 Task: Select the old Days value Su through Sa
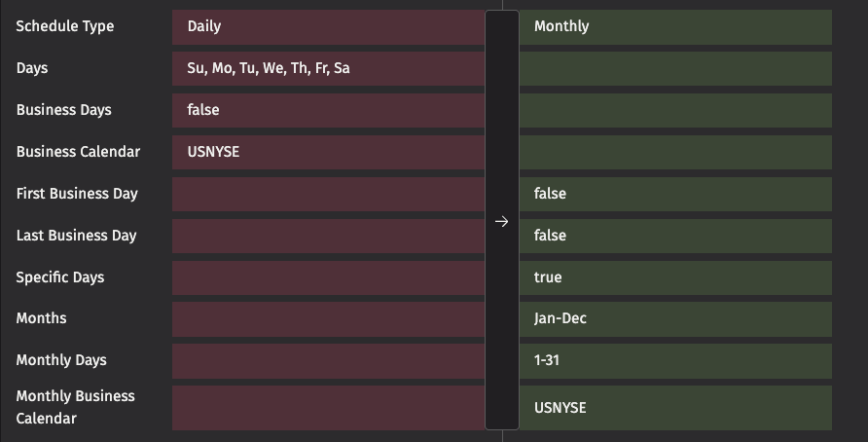pos(268,68)
